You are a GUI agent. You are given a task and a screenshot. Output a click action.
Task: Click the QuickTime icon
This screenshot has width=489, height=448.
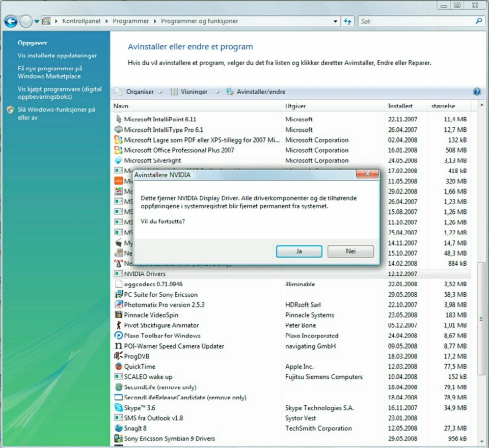[x=119, y=367]
